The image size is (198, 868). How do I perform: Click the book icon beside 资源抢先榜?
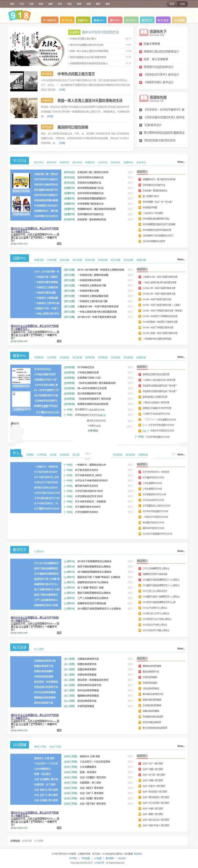(x=144, y=98)
